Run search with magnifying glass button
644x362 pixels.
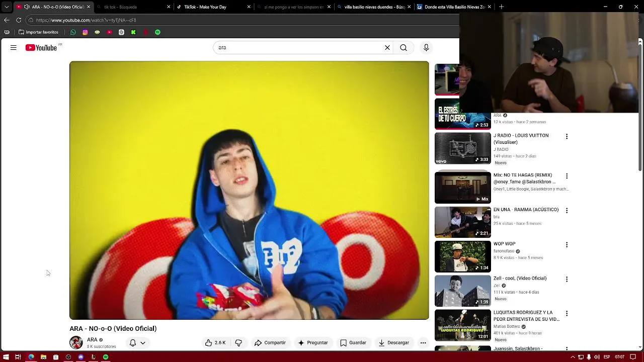click(x=404, y=48)
